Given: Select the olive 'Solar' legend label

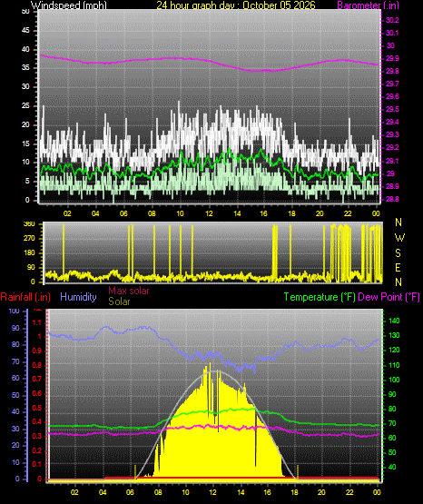Looking at the screenshot, I should [x=119, y=301].
